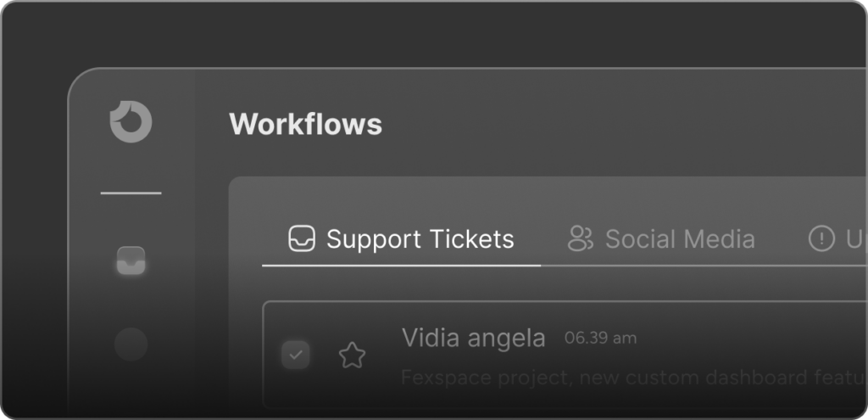Click the people icon beside Social Media

(580, 238)
